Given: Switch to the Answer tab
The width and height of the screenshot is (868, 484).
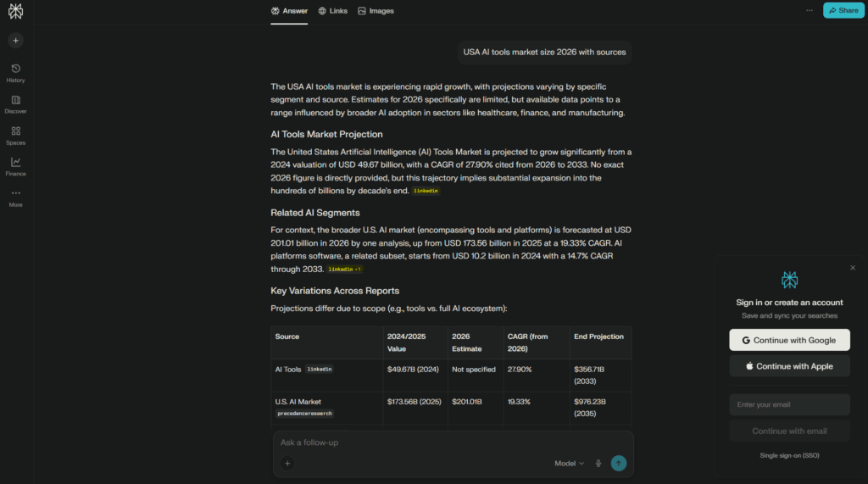Looking at the screenshot, I should 289,11.
